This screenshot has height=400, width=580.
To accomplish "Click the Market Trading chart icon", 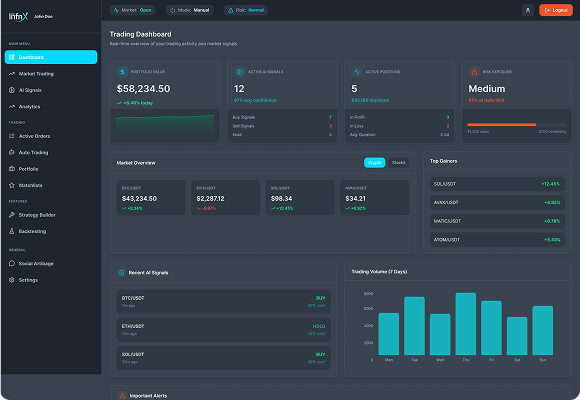I will [11, 74].
